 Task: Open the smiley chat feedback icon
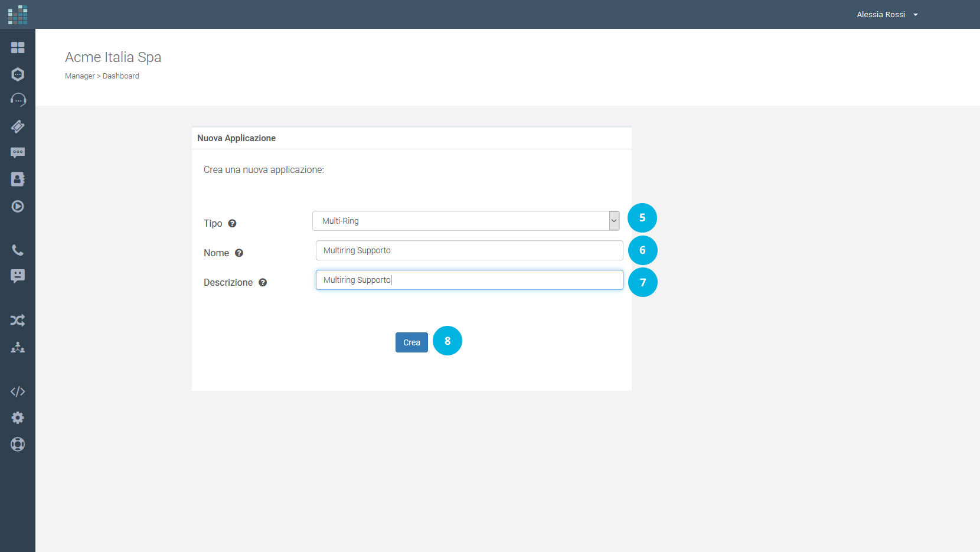pyautogui.click(x=18, y=276)
